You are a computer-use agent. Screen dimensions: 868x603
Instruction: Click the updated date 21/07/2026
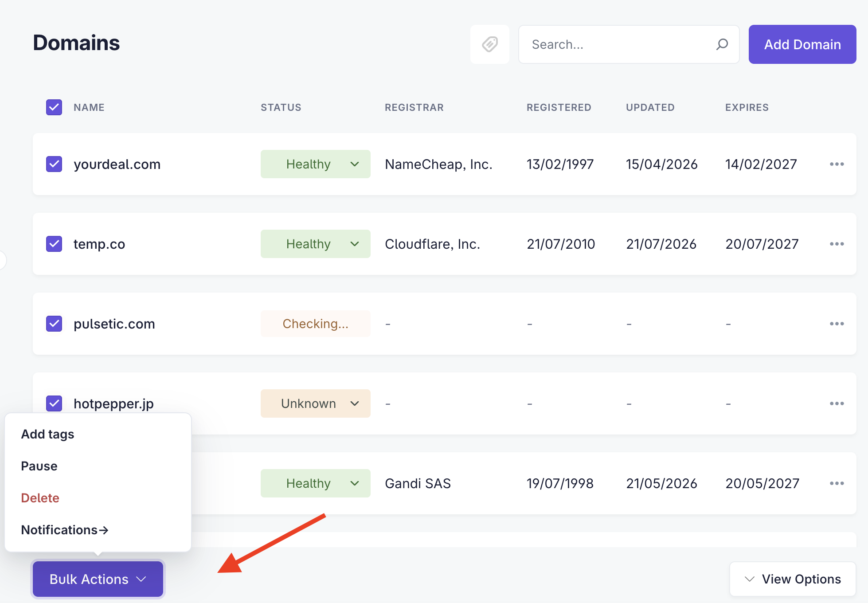point(661,244)
